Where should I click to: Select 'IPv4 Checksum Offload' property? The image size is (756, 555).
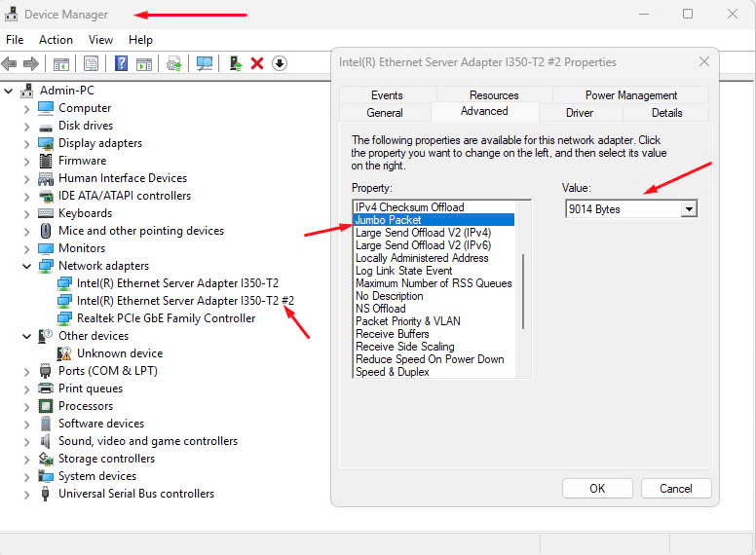[x=409, y=207]
